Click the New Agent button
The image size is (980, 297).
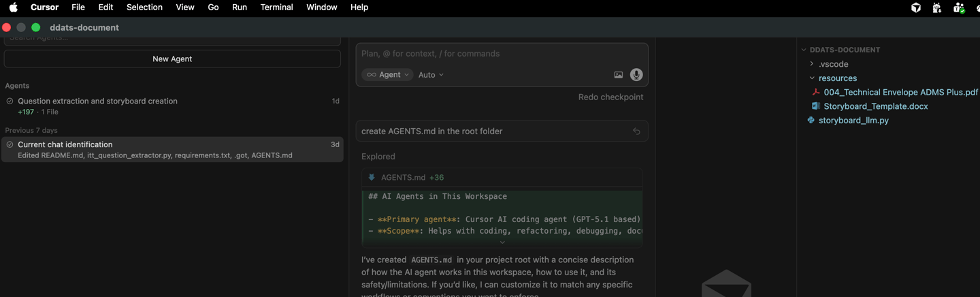tap(172, 59)
